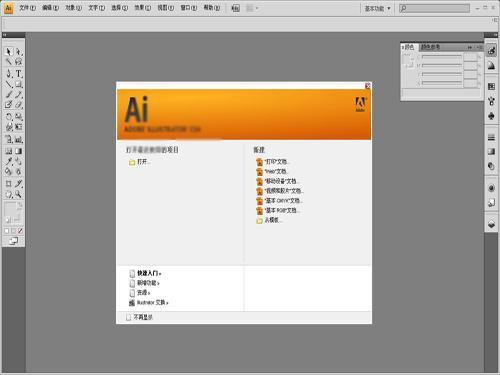Select the Scale tool
This screenshot has height=375, width=500.
(18, 117)
